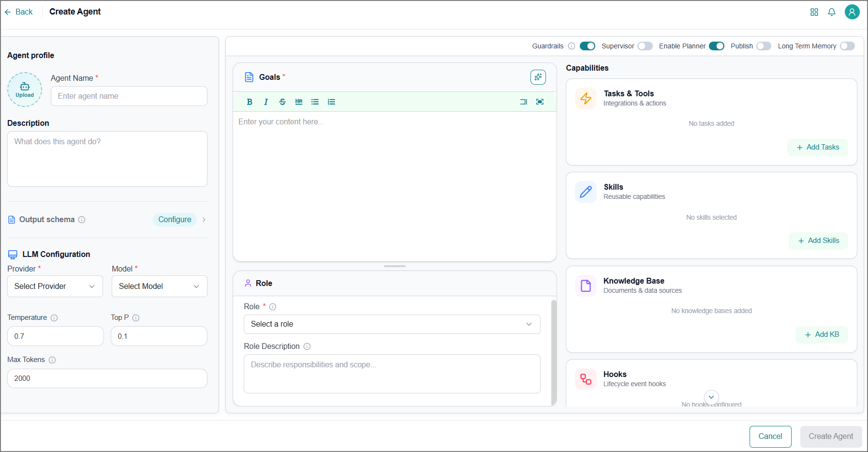This screenshot has height=452, width=868.
Task: Click the AI sparkle icon beside Goals
Action: [538, 77]
